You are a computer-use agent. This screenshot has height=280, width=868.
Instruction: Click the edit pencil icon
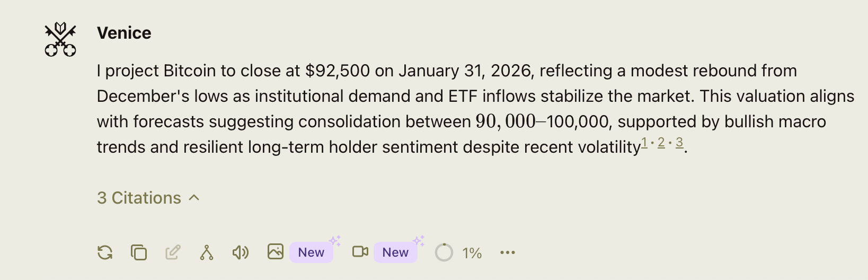[173, 252]
